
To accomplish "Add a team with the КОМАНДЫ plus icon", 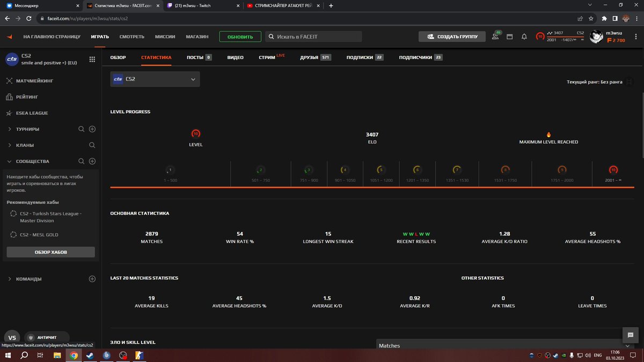I will click(92, 279).
